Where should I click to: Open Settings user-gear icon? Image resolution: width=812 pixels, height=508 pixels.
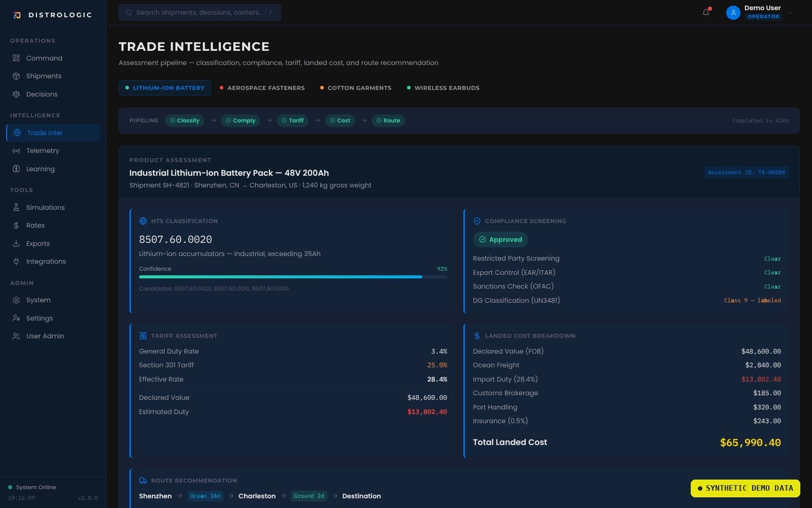click(16, 318)
